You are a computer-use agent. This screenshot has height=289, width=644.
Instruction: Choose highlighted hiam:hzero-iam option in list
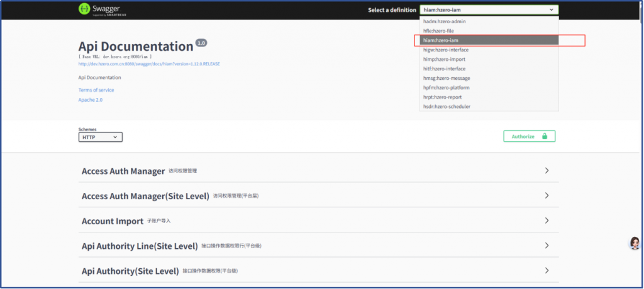[x=441, y=40]
